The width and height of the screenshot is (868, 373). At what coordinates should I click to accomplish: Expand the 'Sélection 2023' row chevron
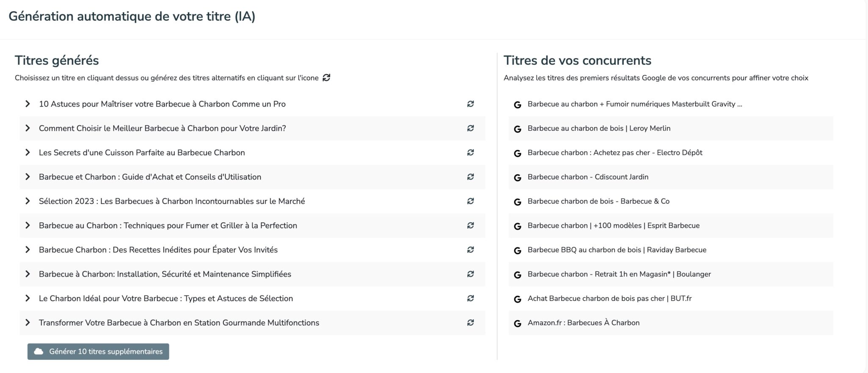click(x=28, y=201)
